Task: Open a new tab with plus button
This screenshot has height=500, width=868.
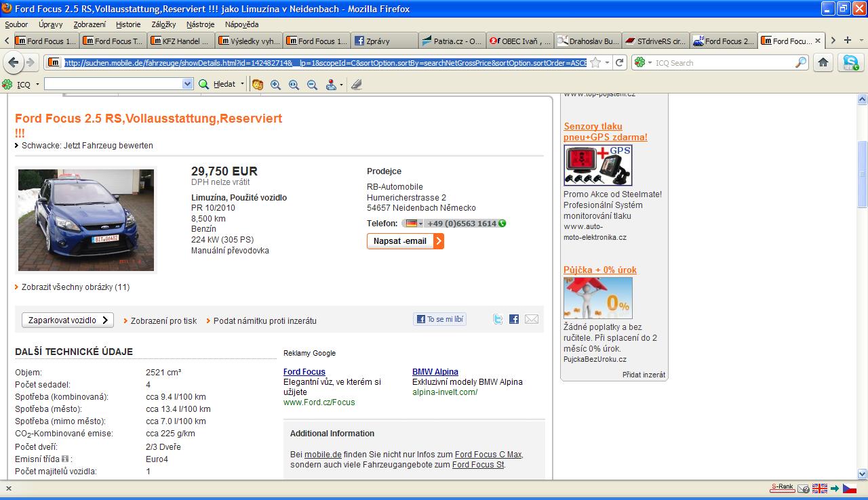Action: [x=847, y=41]
